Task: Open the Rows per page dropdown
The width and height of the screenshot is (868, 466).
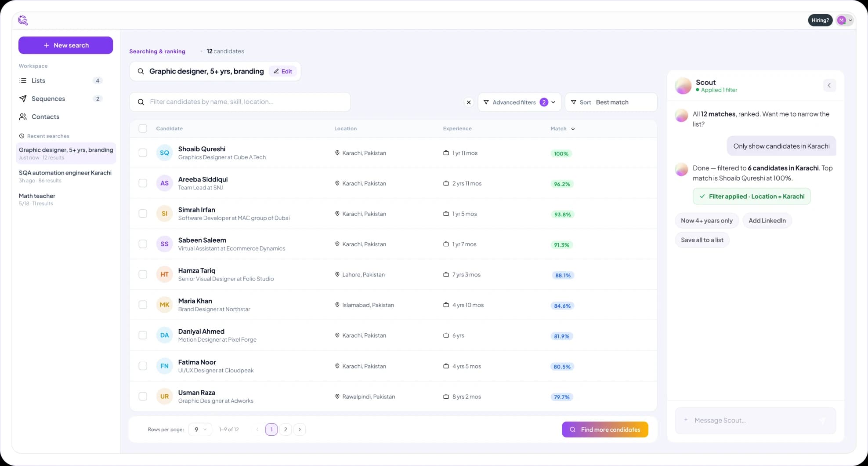Action: 200,430
